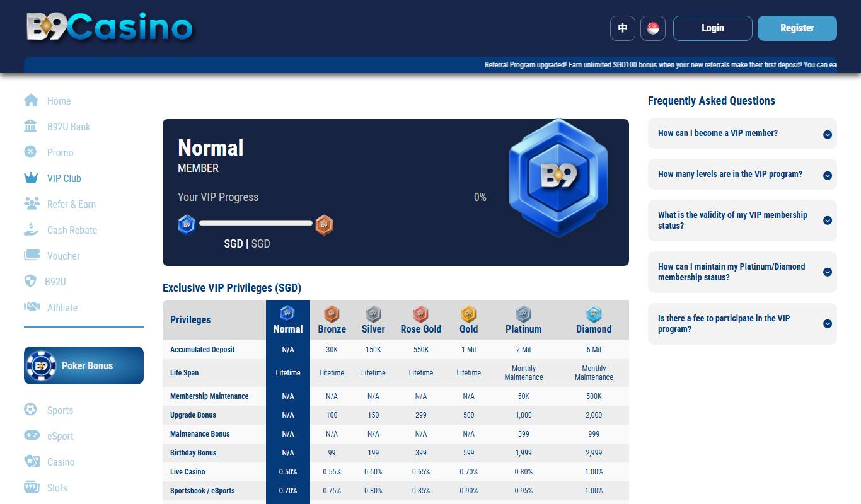The height and width of the screenshot is (504, 861).
Task: Click the Casino cards icon
Action: tap(32, 461)
